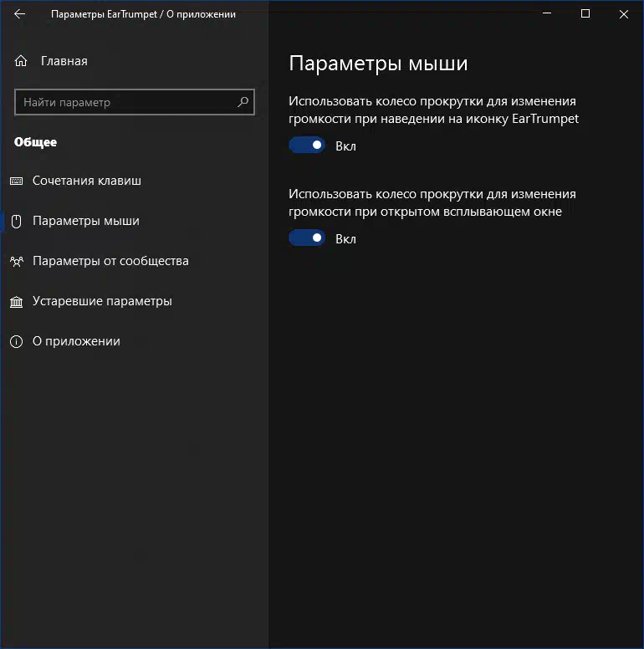Click the building icon for Устаревшие параметры
This screenshot has height=649, width=644.
pos(16,301)
